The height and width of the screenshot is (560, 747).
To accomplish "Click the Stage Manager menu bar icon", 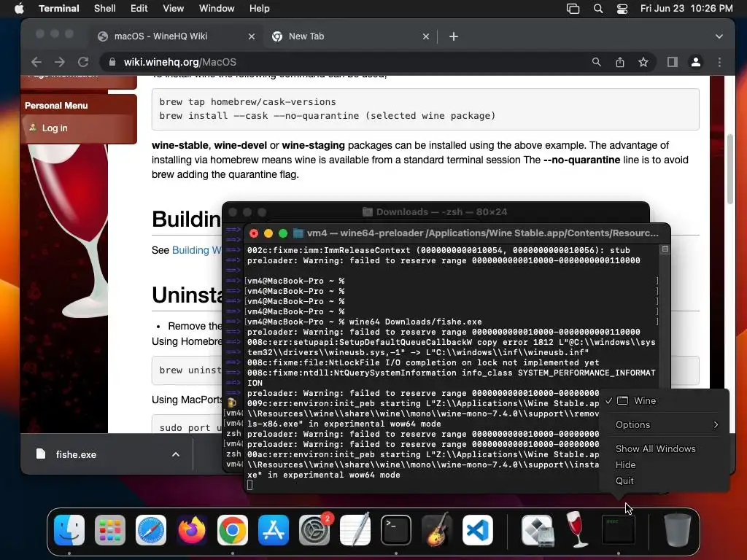I will (x=573, y=9).
